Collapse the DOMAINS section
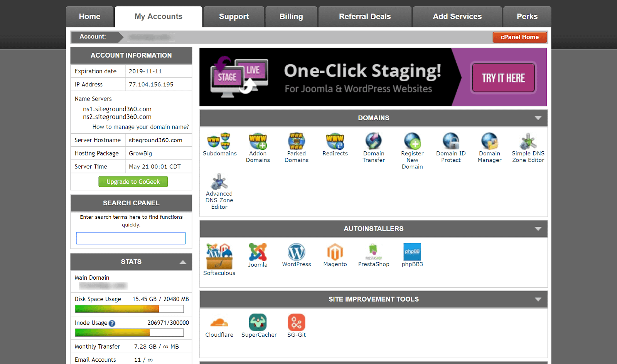This screenshot has width=617, height=364. coord(538,119)
